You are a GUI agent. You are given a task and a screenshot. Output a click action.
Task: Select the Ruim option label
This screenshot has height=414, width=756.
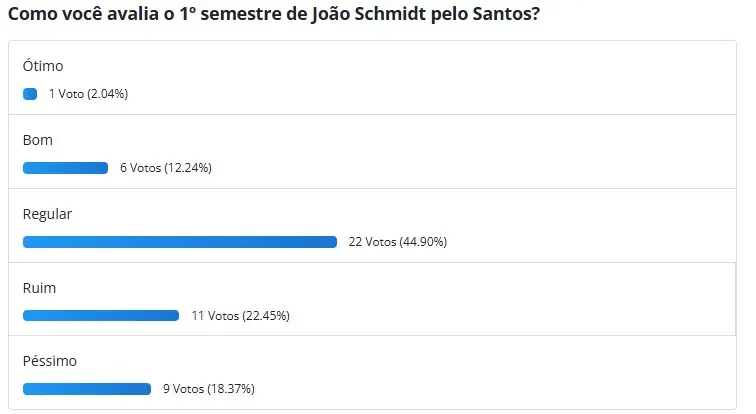point(39,288)
